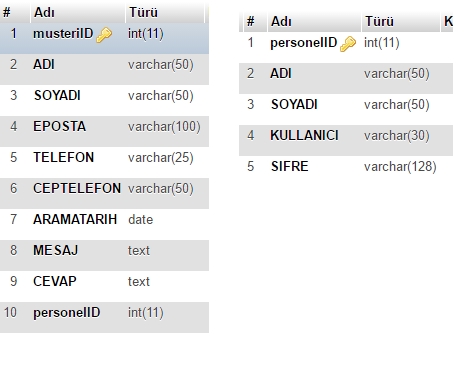Select the EPOSTA field row

pos(104,131)
